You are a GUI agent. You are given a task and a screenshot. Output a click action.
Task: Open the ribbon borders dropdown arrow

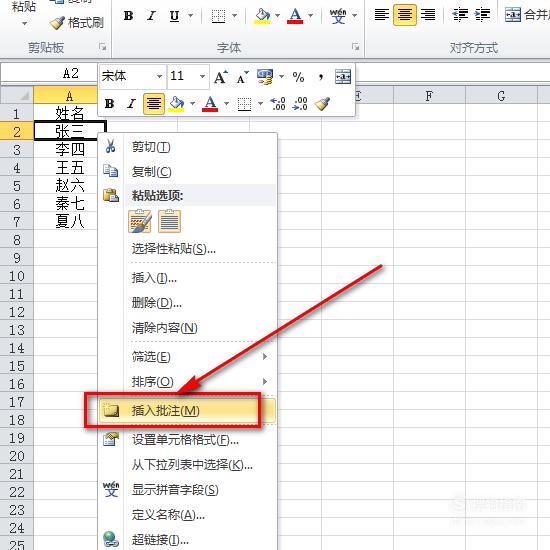[235, 16]
